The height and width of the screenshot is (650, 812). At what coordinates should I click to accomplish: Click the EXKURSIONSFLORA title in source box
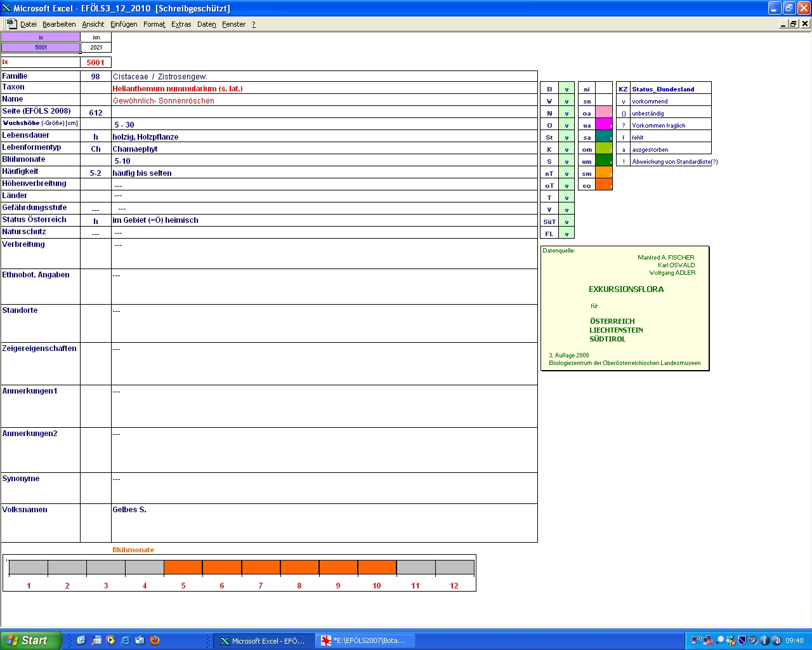click(626, 289)
